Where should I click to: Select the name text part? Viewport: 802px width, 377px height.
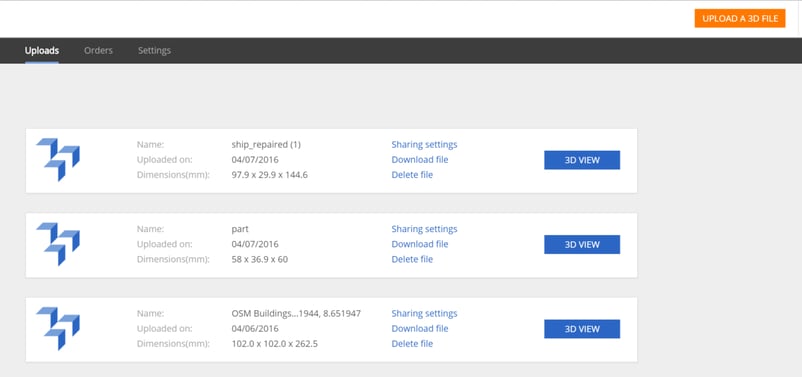240,229
